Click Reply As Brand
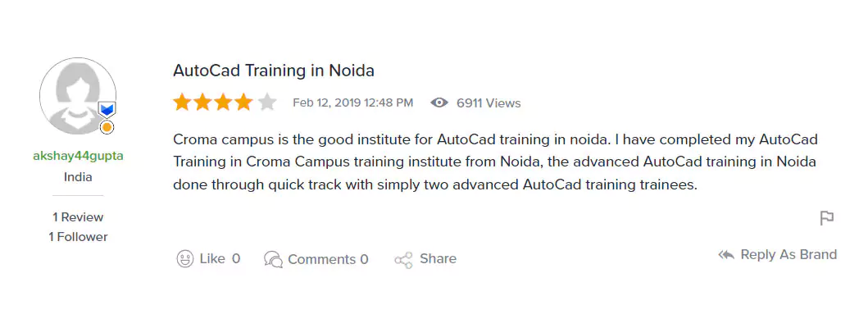Image resolution: width=868 pixels, height=328 pixels. [x=777, y=255]
